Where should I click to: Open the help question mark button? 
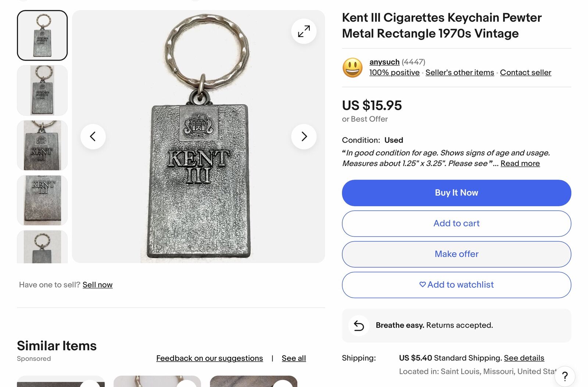coord(565,376)
